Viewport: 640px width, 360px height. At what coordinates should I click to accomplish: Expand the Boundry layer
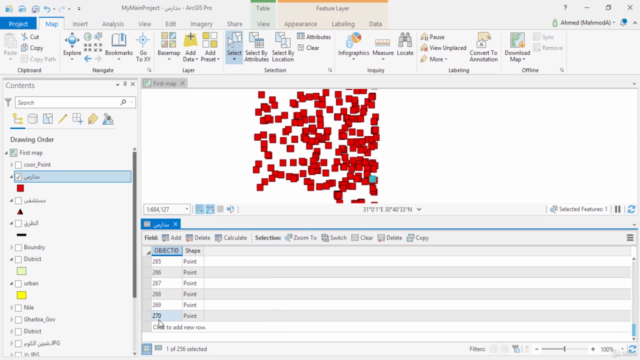[x=11, y=247]
